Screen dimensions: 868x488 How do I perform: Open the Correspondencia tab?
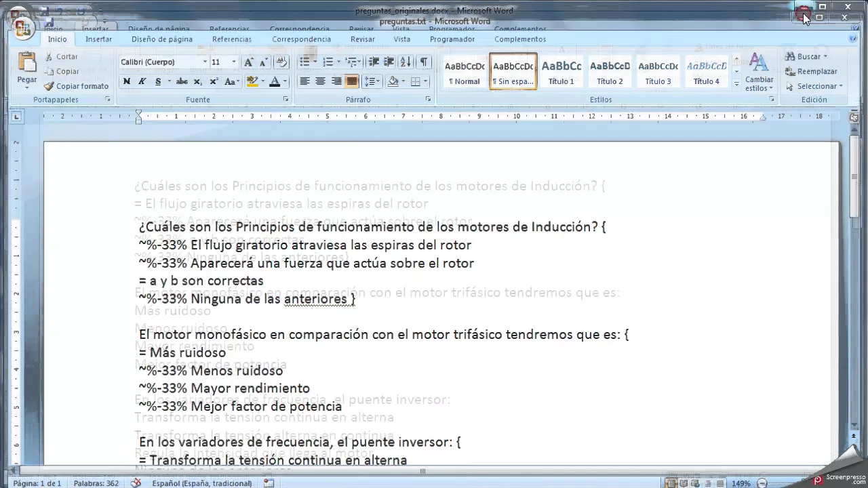(301, 39)
